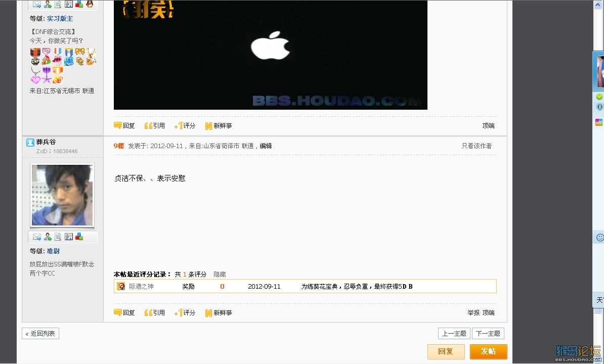Hide rating records via 隐藏
Screen dimensions: 604x364
point(220,275)
